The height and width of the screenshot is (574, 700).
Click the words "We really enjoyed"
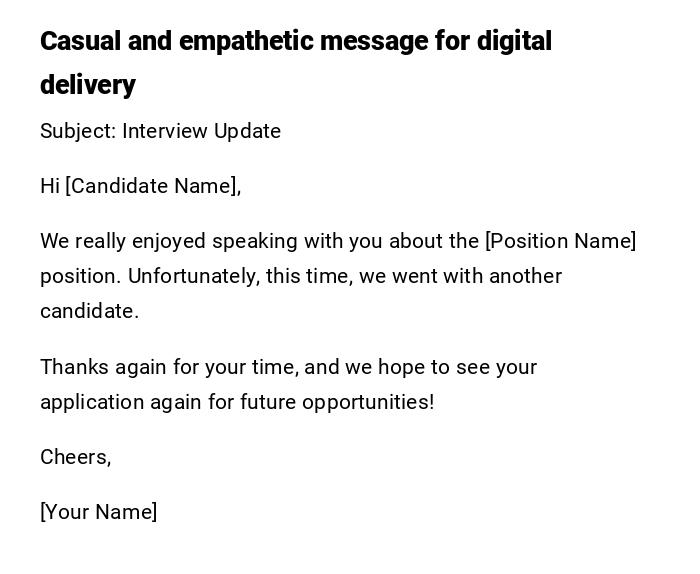tap(122, 242)
